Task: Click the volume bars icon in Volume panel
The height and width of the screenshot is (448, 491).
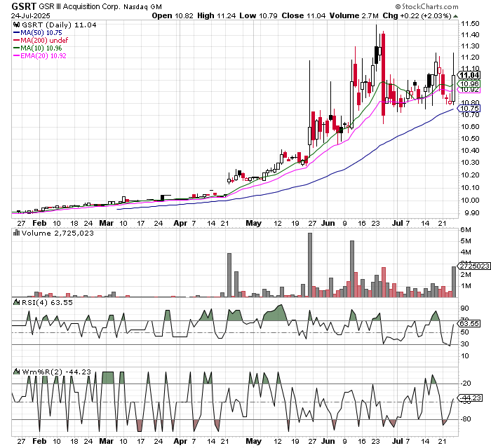Action: pos(16,233)
